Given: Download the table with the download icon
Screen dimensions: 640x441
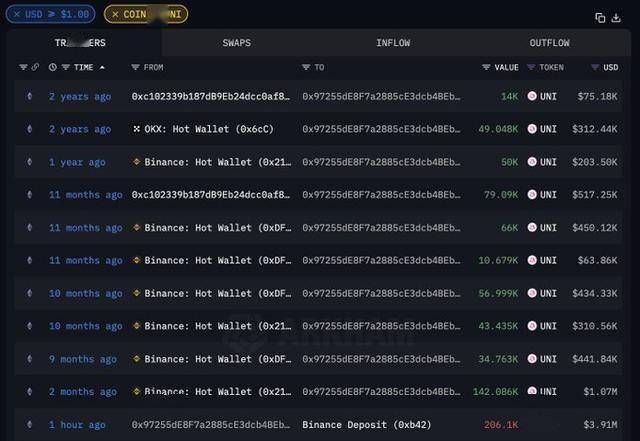Looking at the screenshot, I should (x=616, y=18).
